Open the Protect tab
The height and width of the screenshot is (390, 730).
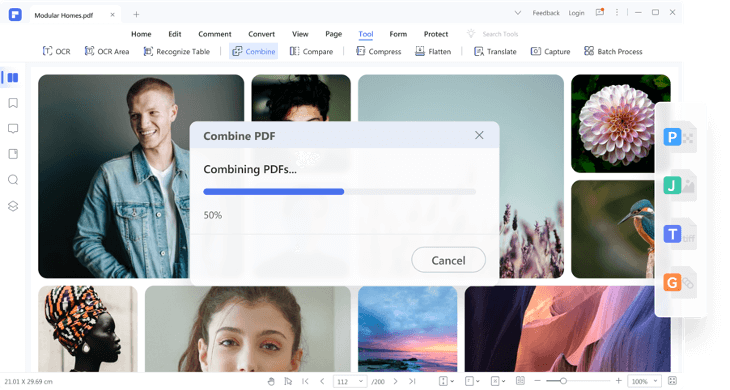(436, 34)
